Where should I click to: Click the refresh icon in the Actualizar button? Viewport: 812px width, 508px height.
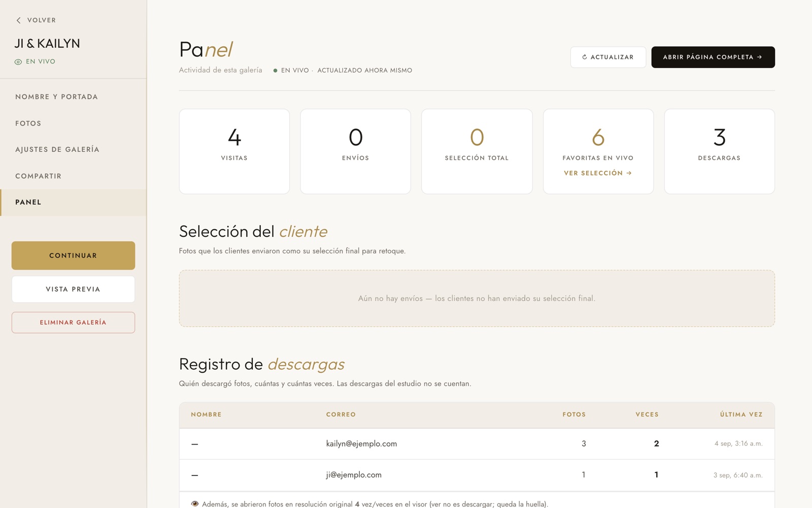tap(585, 57)
